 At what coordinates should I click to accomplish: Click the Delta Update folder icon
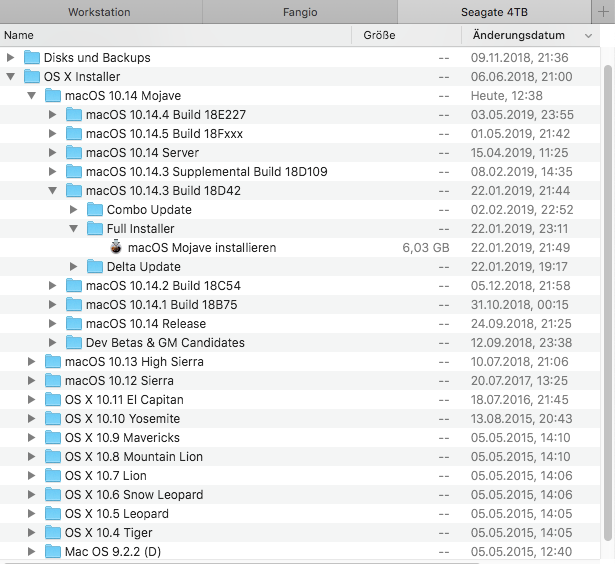click(x=95, y=266)
